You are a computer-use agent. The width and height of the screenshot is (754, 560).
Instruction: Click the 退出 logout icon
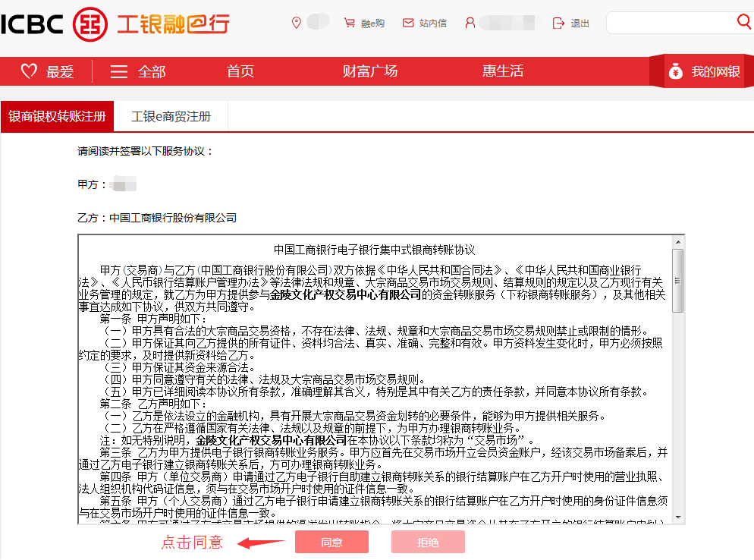(558, 23)
